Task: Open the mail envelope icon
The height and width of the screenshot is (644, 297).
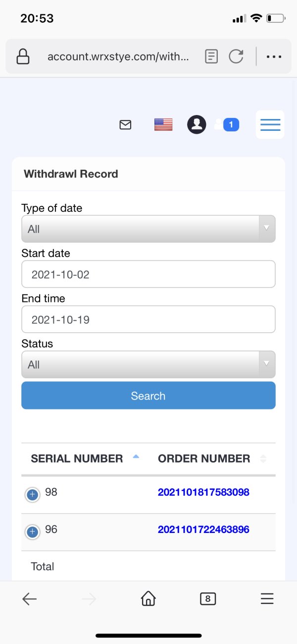Action: [126, 125]
